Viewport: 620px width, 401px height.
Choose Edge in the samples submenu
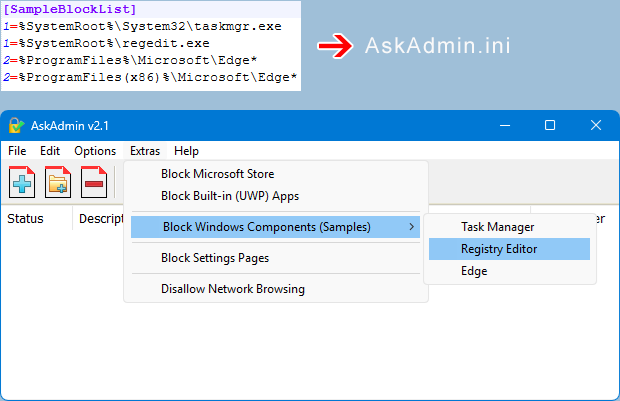click(x=474, y=271)
